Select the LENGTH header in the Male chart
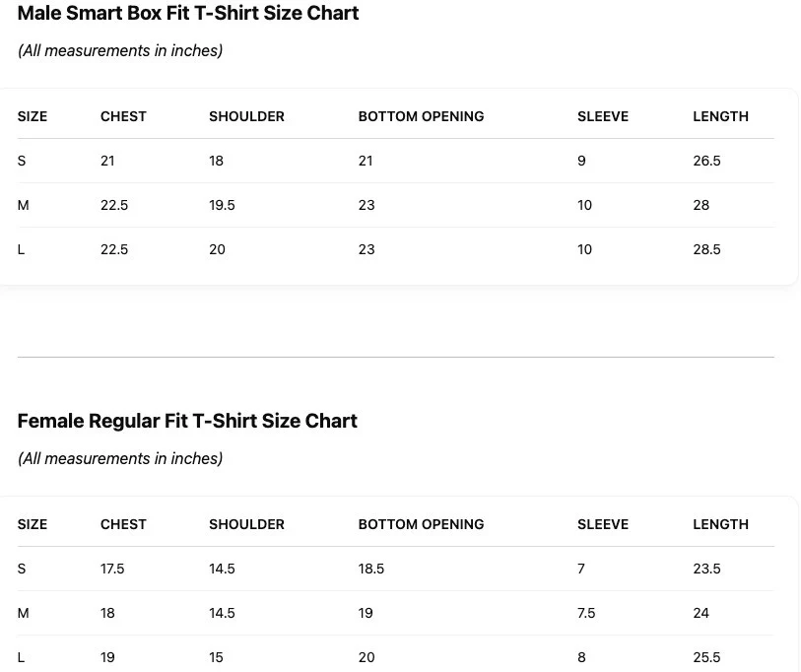 [720, 116]
